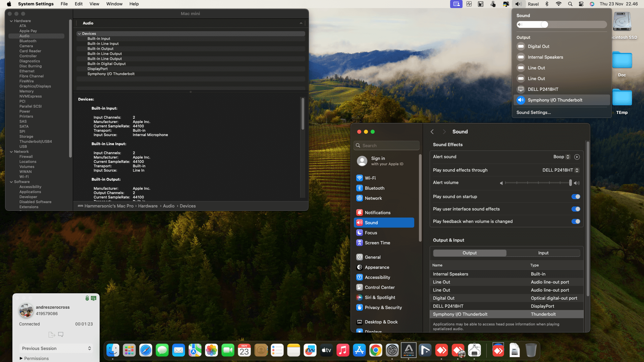The height and width of the screenshot is (362, 644).
Task: Open the Edit menu
Action: coord(79,4)
